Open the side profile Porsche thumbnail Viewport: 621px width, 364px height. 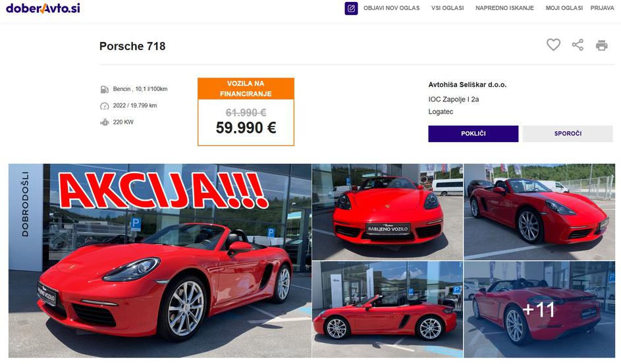click(x=387, y=309)
